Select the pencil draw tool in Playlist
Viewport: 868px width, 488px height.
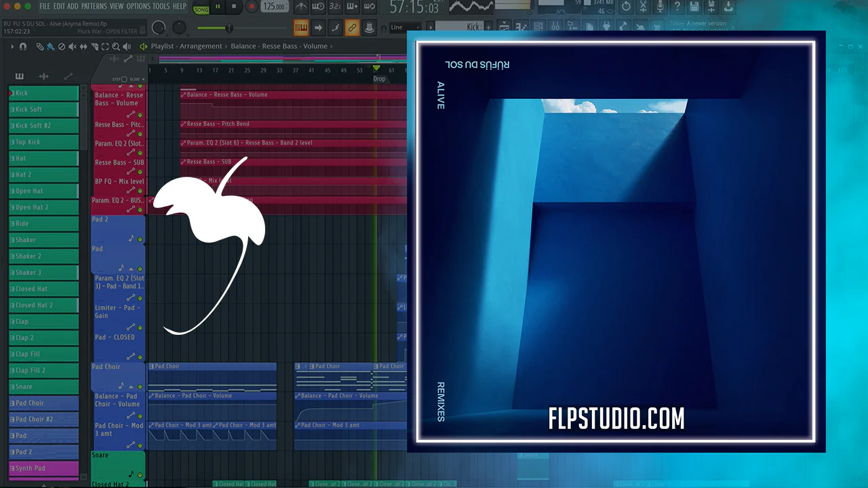(x=40, y=47)
